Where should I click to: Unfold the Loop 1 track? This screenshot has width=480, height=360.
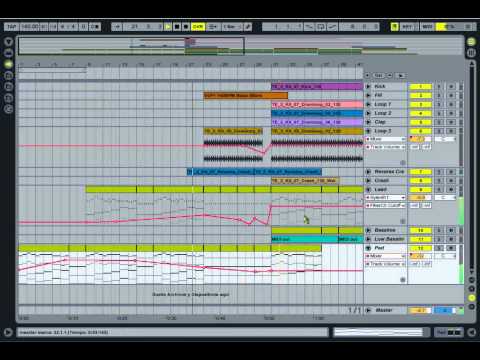[x=368, y=104]
